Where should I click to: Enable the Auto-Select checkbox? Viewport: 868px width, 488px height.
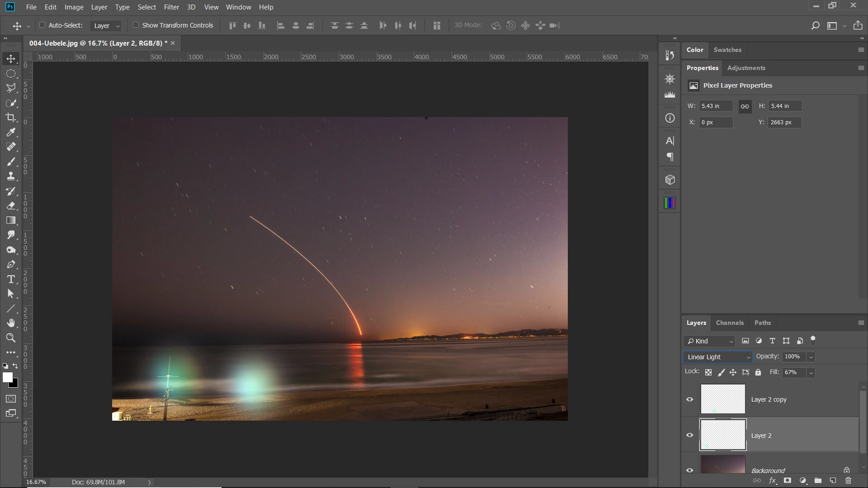point(42,25)
